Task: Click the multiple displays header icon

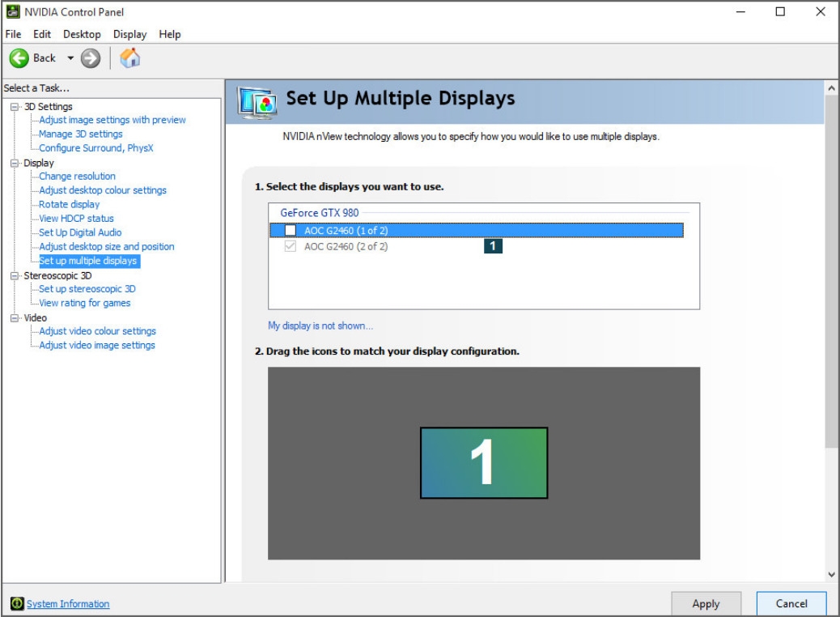Action: point(257,102)
